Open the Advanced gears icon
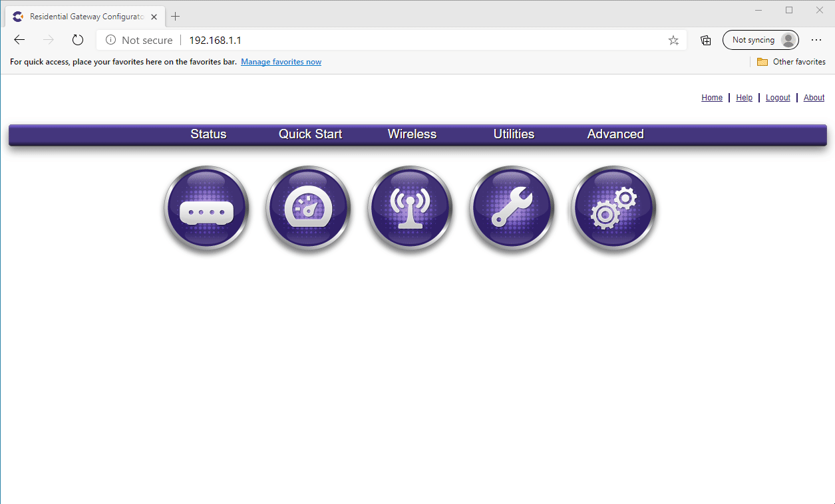This screenshot has height=504, width=835. (614, 208)
